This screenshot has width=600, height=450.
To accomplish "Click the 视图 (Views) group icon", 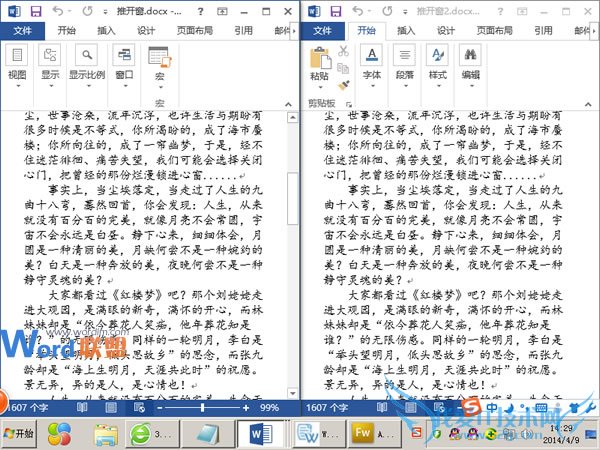I will (x=17, y=55).
